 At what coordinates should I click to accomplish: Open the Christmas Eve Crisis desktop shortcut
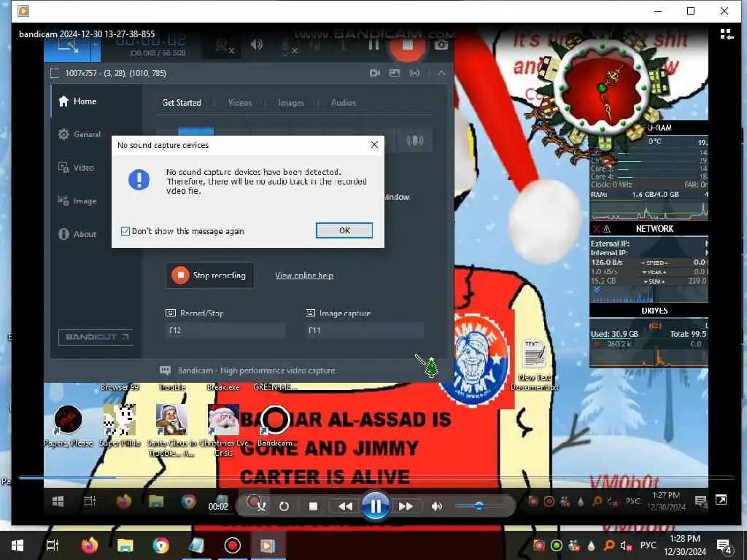[223, 430]
